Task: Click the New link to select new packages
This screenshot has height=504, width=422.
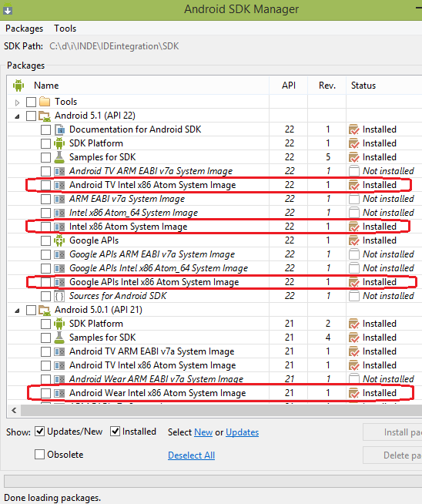Action: (x=203, y=432)
